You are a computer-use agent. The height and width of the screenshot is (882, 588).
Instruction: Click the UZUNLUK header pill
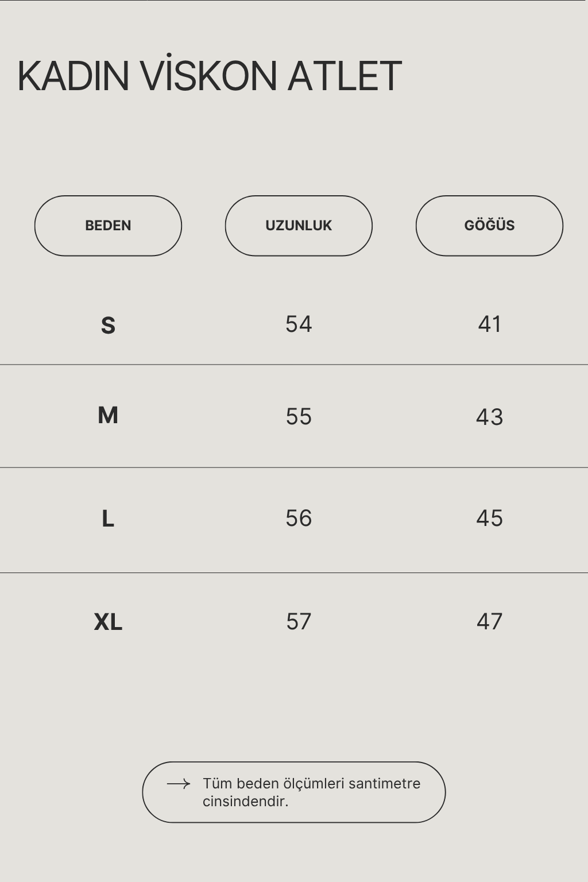[299, 226]
